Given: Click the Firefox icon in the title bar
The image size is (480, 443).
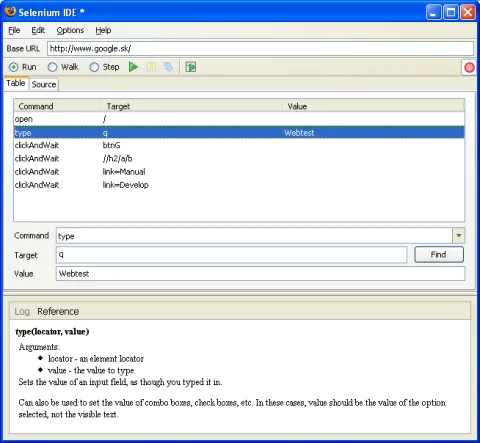Looking at the screenshot, I should point(10,12).
